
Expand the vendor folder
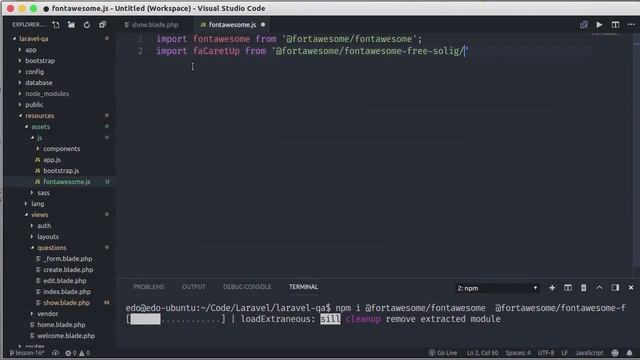[47, 314]
